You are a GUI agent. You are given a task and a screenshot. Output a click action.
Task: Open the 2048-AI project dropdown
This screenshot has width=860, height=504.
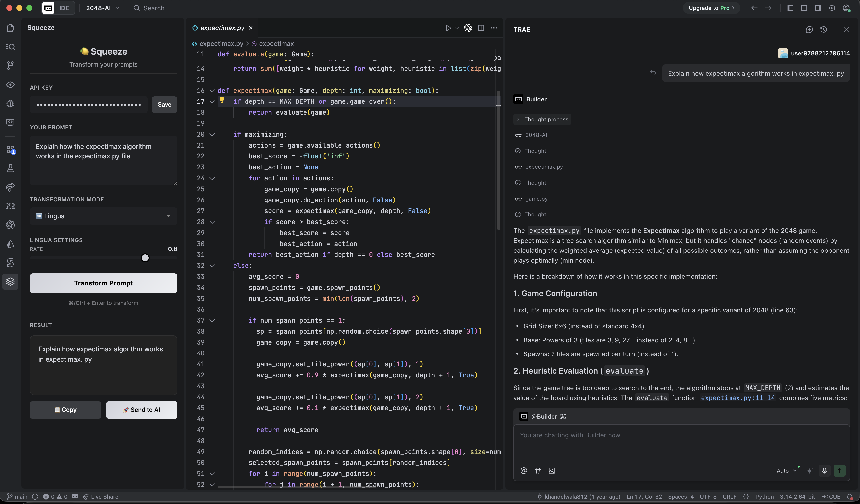(x=102, y=8)
